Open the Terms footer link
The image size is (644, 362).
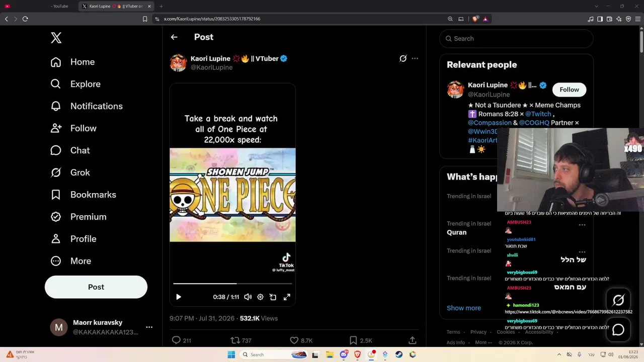453,332
